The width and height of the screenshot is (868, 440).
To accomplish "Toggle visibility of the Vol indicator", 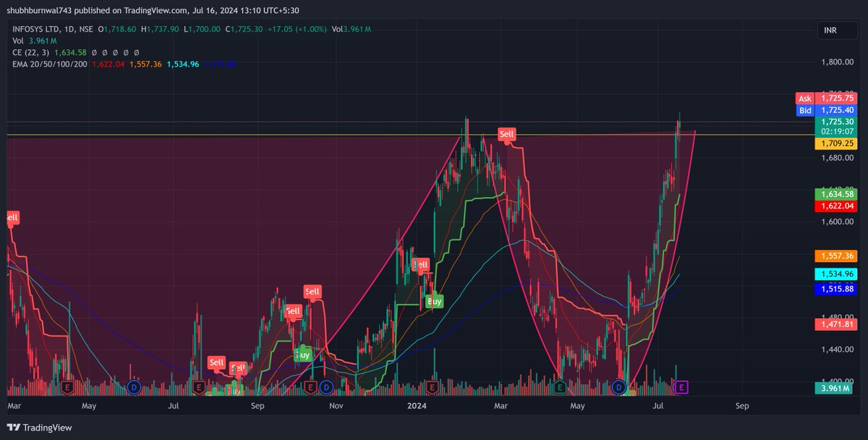I will coord(18,41).
